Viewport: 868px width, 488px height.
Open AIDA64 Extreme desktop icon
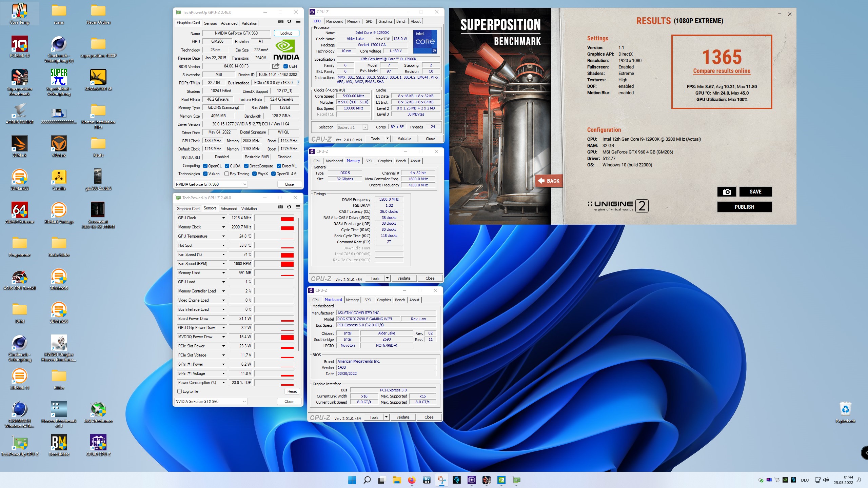(x=19, y=213)
